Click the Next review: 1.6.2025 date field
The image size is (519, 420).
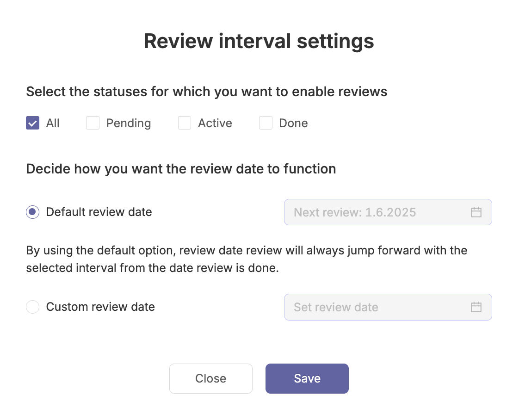tap(388, 212)
